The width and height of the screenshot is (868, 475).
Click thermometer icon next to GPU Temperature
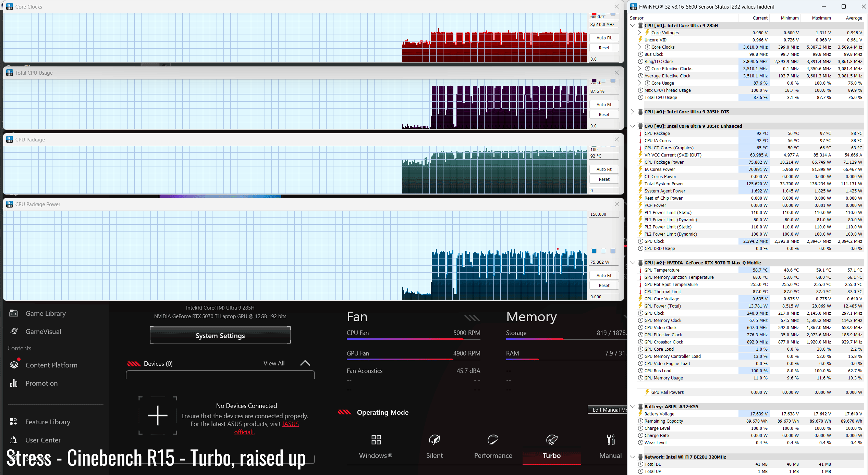[x=640, y=270]
